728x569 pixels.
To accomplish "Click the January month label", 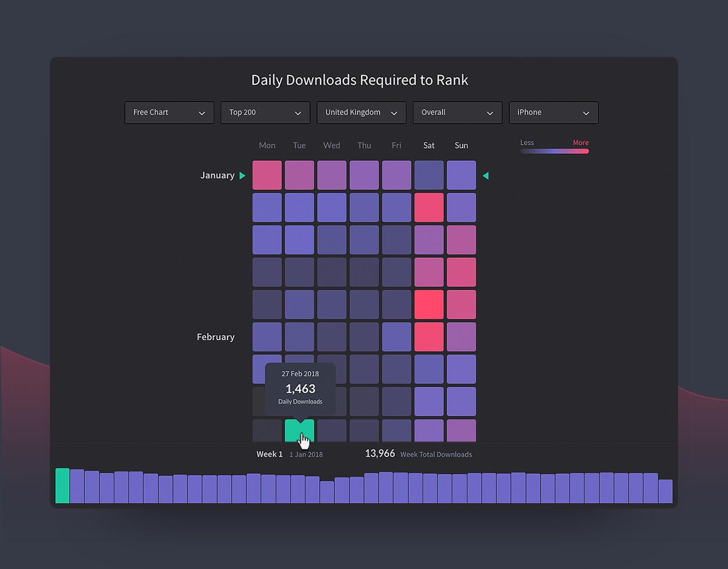I will click(217, 175).
